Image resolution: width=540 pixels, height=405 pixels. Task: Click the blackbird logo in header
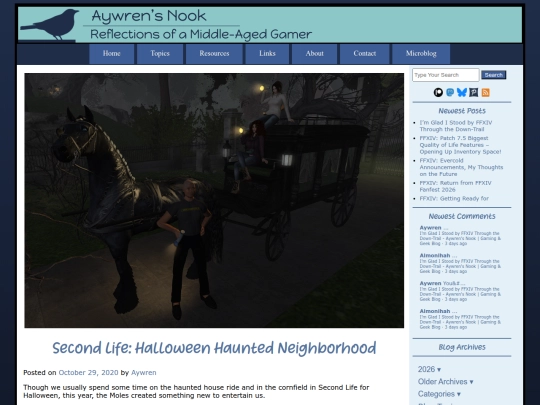[x=50, y=25]
